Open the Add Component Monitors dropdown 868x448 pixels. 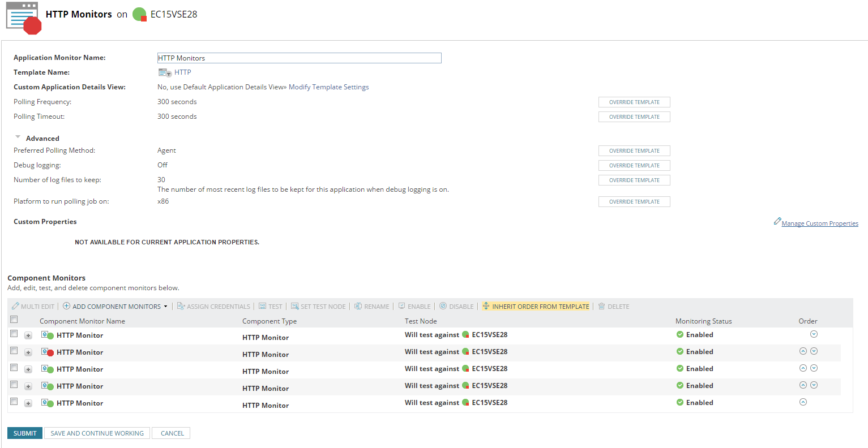pyautogui.click(x=115, y=307)
